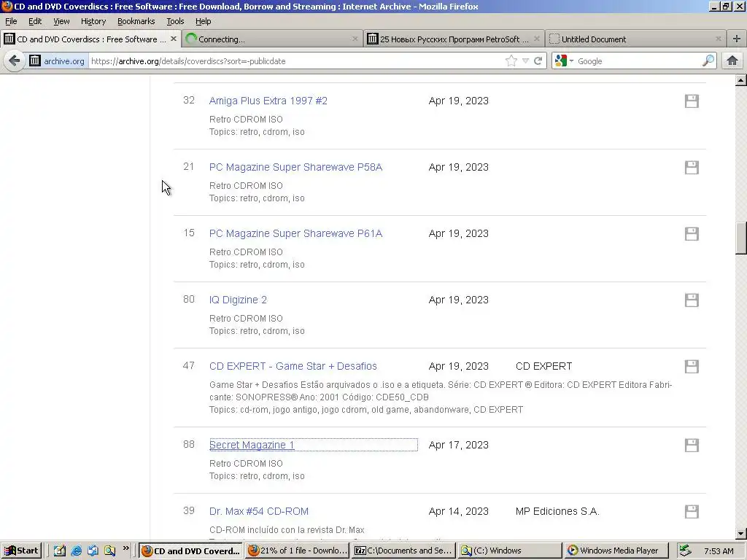Click the Quick Launch folder search icon
Viewport: 747px width, 560px height.
coord(109,551)
